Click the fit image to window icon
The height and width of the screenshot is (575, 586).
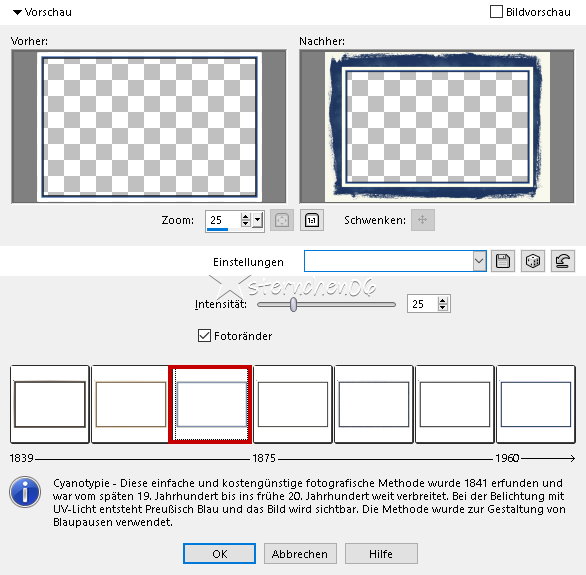[282, 220]
